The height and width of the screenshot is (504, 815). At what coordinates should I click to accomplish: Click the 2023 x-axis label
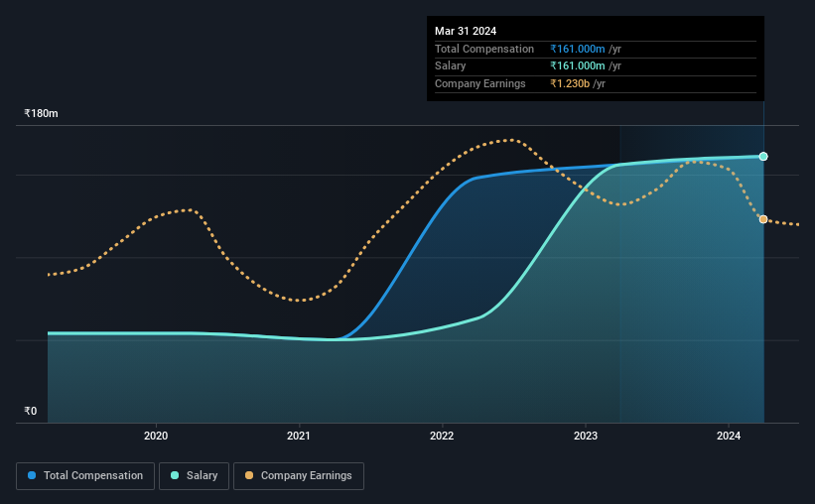point(586,436)
